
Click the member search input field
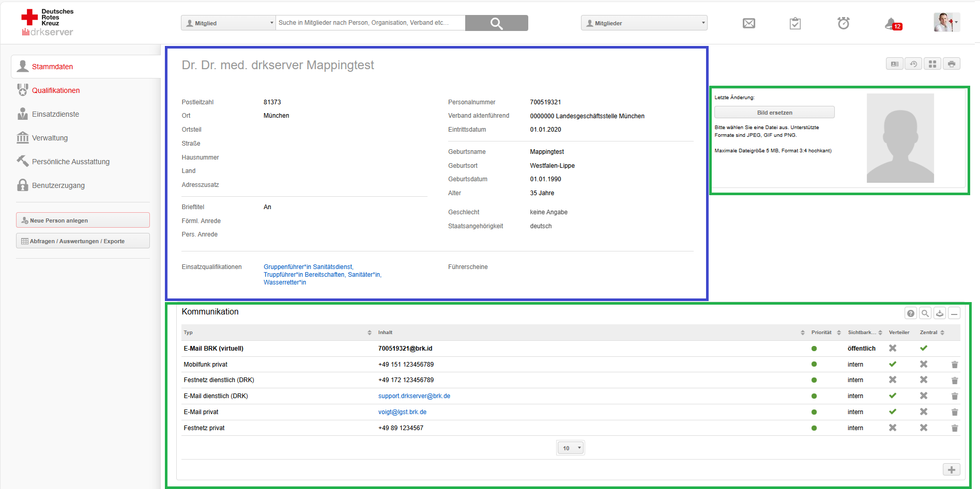[x=370, y=23]
